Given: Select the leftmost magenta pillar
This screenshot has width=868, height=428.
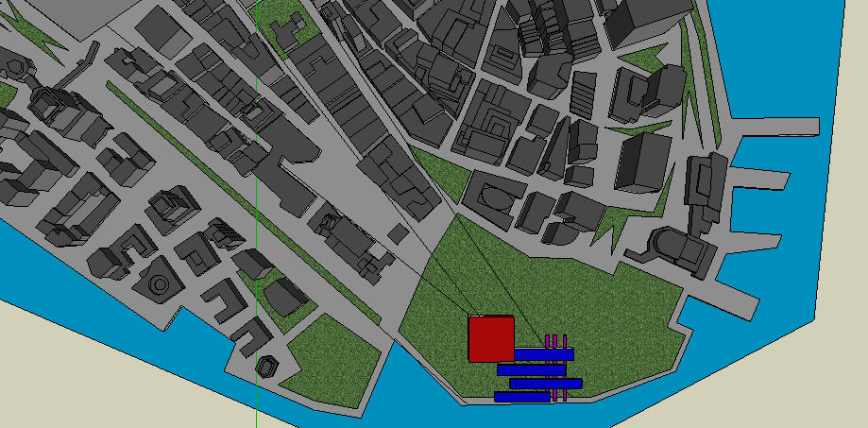Looking at the screenshot, I should (x=548, y=340).
